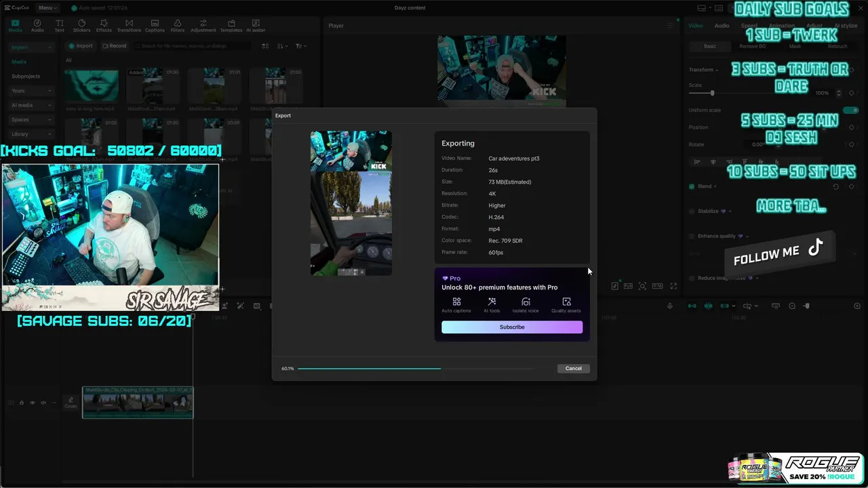Open the filter dropdown in media panel
868x488 pixels.
(300, 46)
